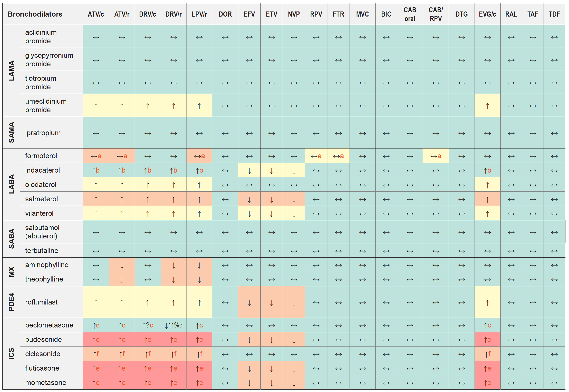Click the SAMA group label
Viewport: 569px width, 392px height.
[11, 132]
